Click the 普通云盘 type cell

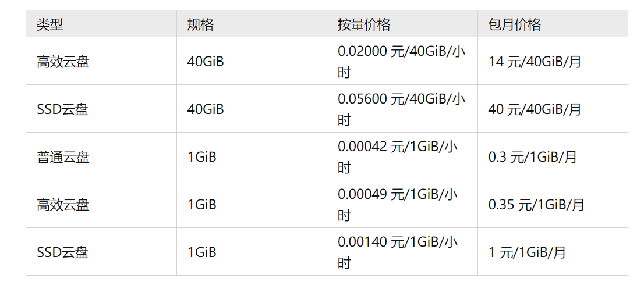[63, 157]
